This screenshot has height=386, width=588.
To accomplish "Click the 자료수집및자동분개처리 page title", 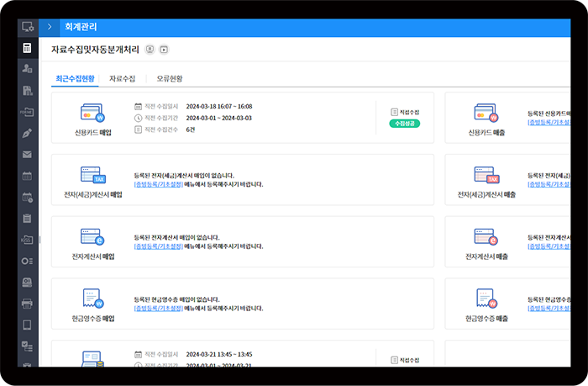I will click(x=95, y=50).
